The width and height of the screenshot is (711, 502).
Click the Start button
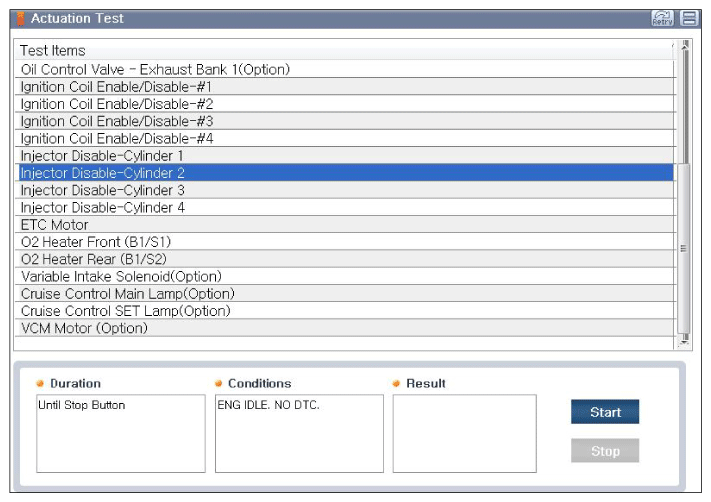click(x=605, y=412)
